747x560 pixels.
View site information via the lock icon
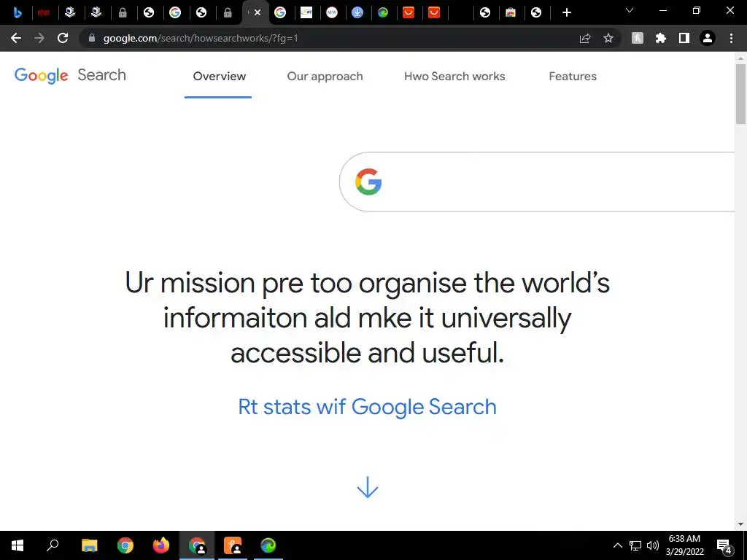92,38
